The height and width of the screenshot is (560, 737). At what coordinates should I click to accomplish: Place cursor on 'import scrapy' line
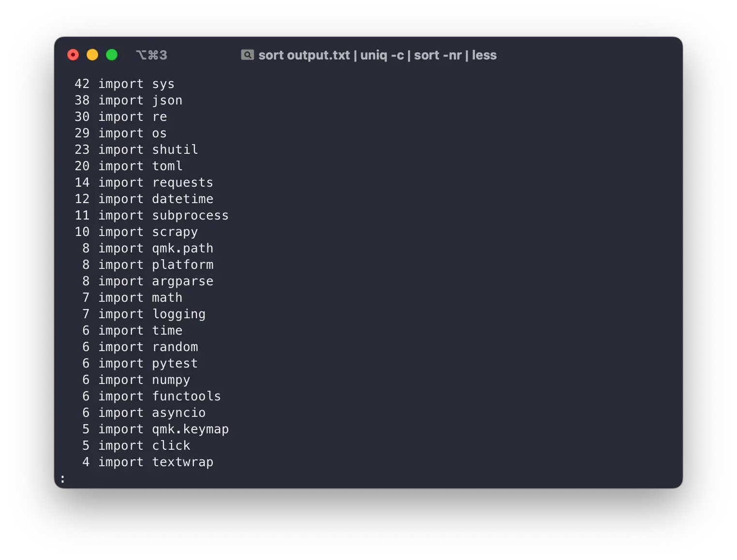[x=148, y=232]
